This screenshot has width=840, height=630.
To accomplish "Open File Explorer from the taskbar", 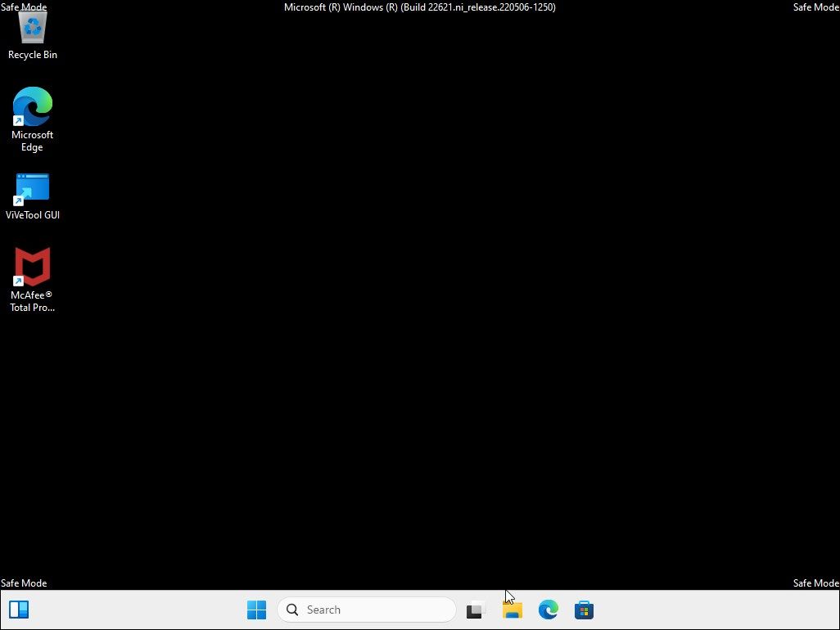I will 512,610.
